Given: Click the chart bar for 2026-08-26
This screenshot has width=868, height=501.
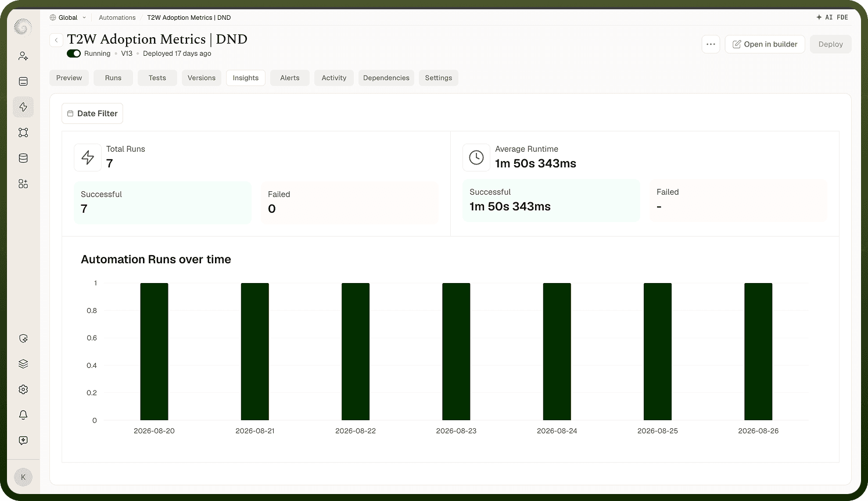Looking at the screenshot, I should (x=758, y=352).
